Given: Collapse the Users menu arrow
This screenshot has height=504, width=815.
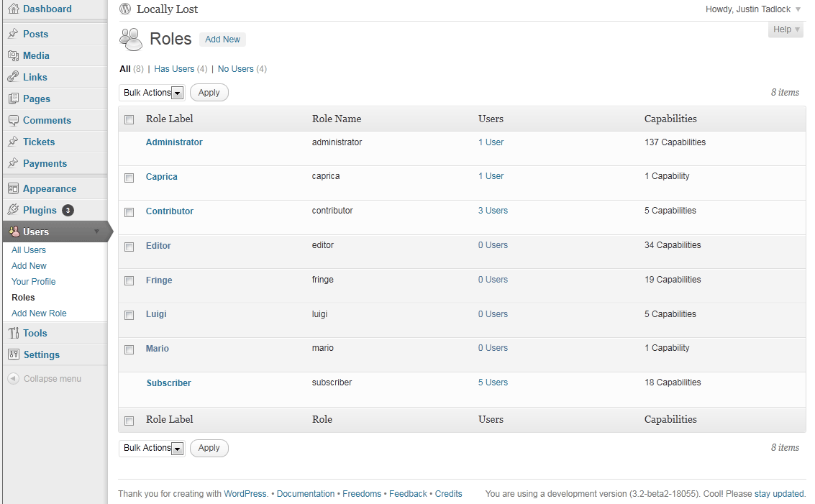Looking at the screenshot, I should point(97,232).
